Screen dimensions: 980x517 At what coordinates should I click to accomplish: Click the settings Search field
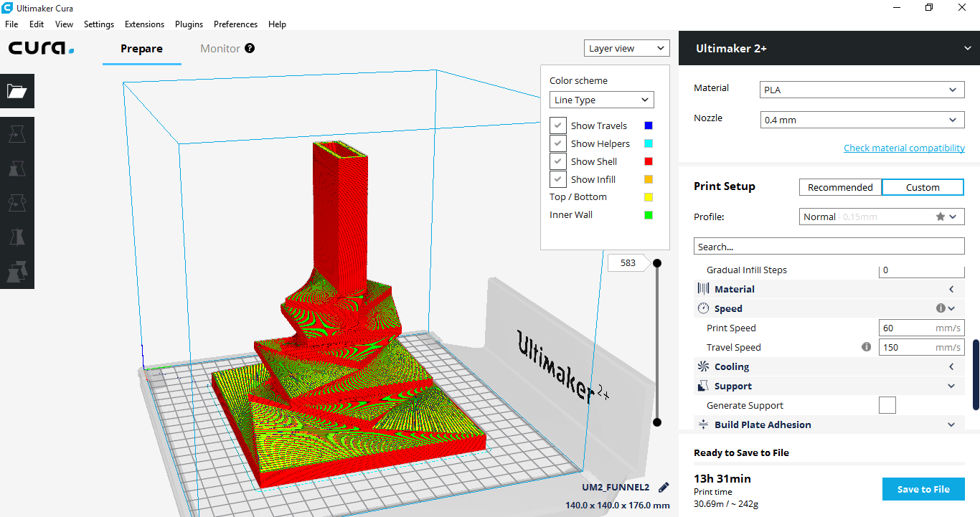coord(829,246)
